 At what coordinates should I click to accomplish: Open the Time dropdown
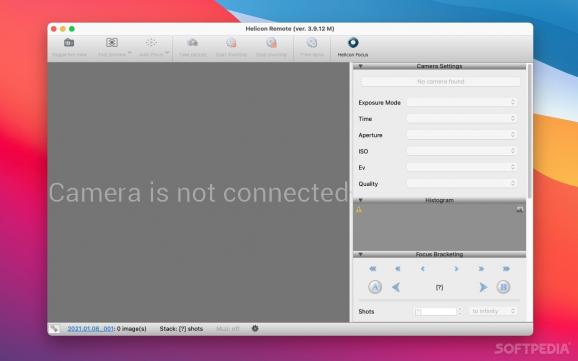tap(462, 118)
